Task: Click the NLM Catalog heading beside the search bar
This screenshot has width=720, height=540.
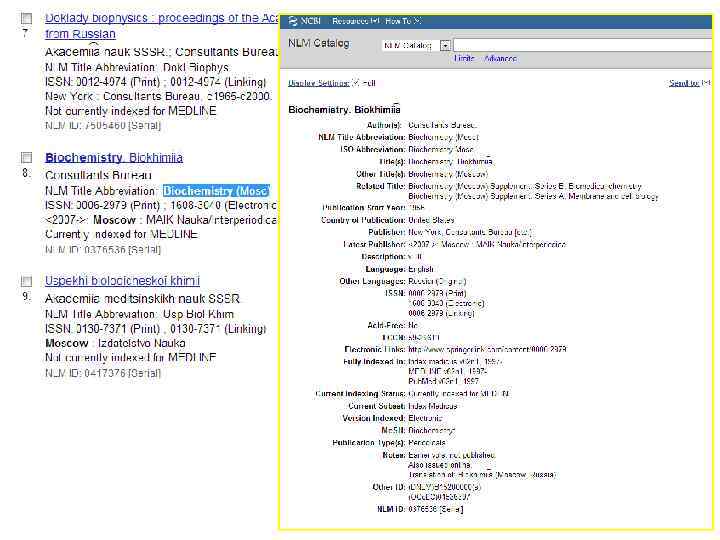Action: coord(319,44)
